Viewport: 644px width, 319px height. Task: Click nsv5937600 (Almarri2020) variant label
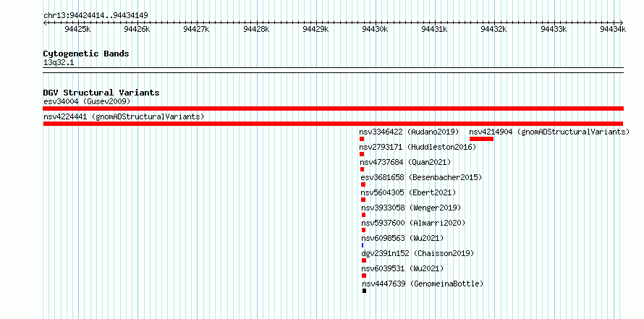(x=413, y=223)
